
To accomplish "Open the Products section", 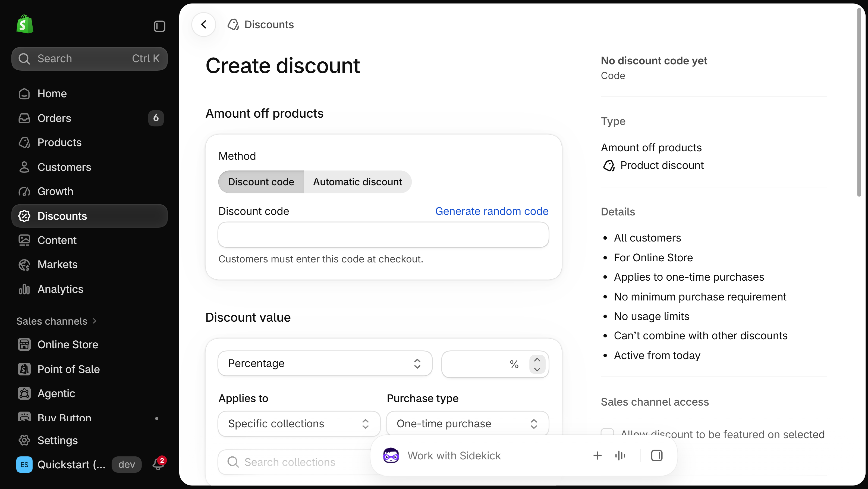I will coord(89,142).
